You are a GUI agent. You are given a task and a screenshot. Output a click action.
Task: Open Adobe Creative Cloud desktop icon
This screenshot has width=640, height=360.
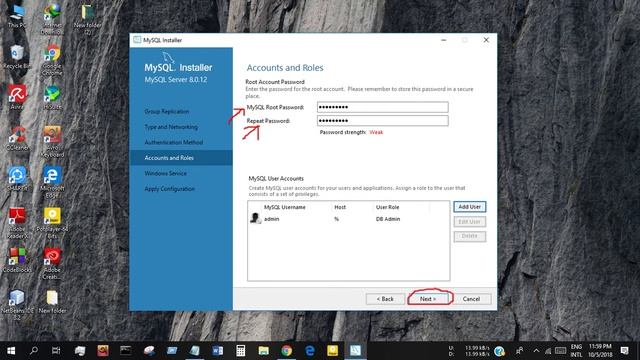[52, 263]
